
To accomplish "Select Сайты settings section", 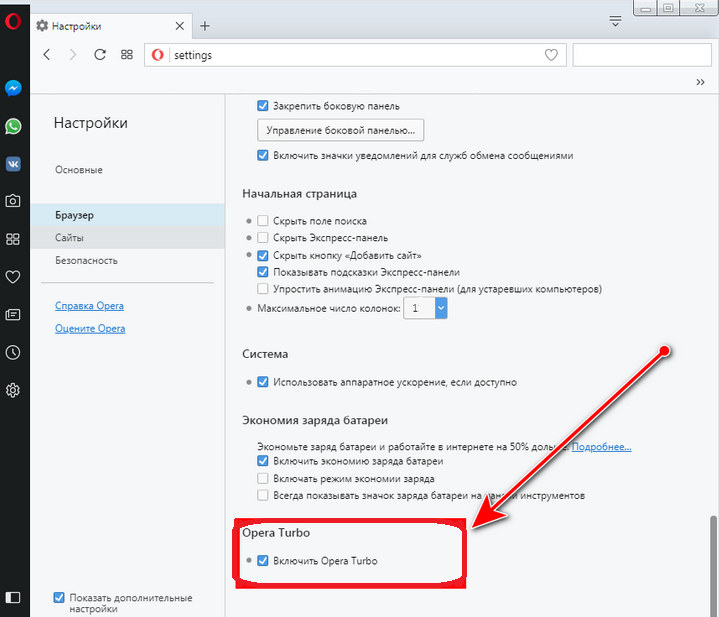I will pyautogui.click(x=127, y=237).
